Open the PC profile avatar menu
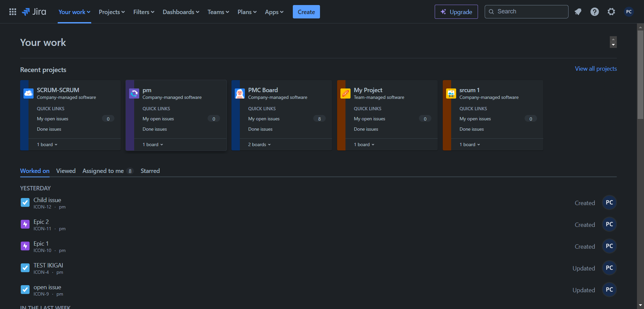Image resolution: width=644 pixels, height=309 pixels. [x=629, y=12]
